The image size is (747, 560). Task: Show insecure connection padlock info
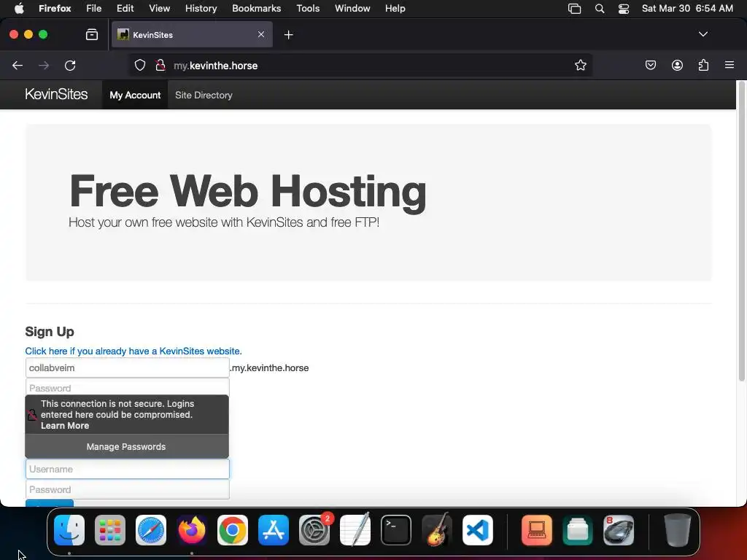click(160, 65)
